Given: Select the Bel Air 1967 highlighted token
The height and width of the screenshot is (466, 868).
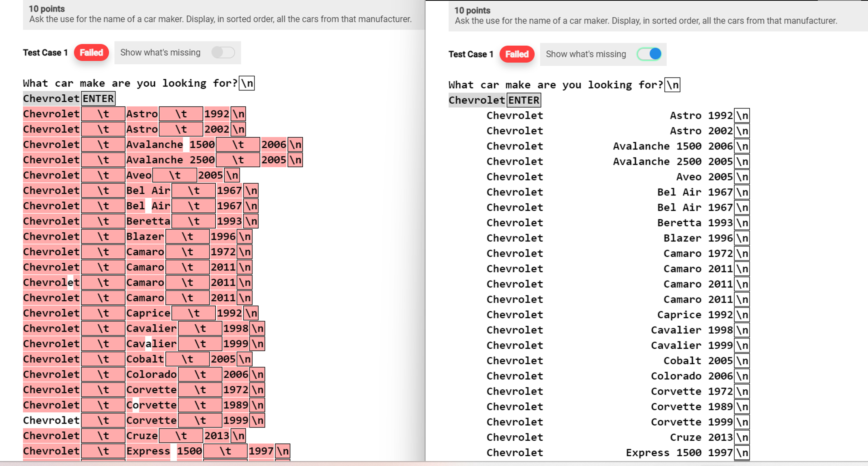Looking at the screenshot, I should pyautogui.click(x=148, y=190).
